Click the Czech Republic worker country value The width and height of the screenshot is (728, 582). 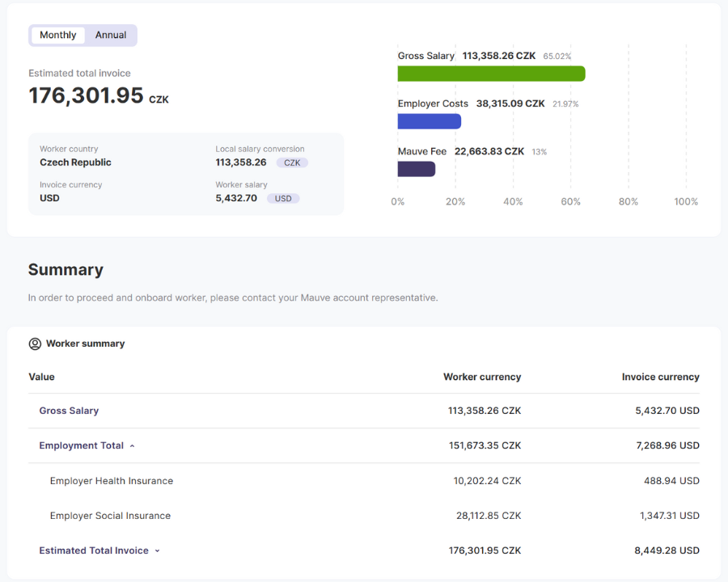pos(75,162)
